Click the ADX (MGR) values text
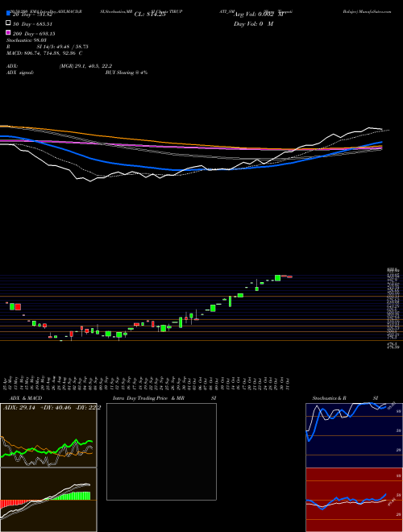This screenshot has height=532, width=403. click(x=85, y=66)
